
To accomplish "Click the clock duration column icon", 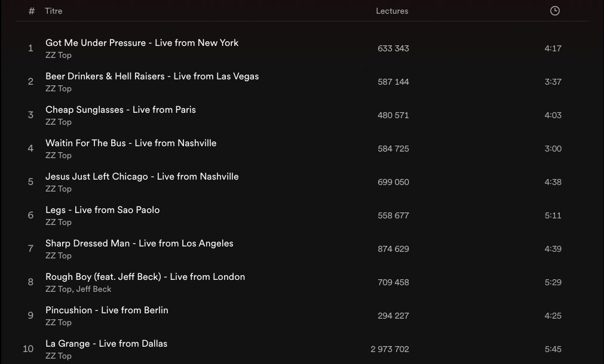I will coord(554,11).
